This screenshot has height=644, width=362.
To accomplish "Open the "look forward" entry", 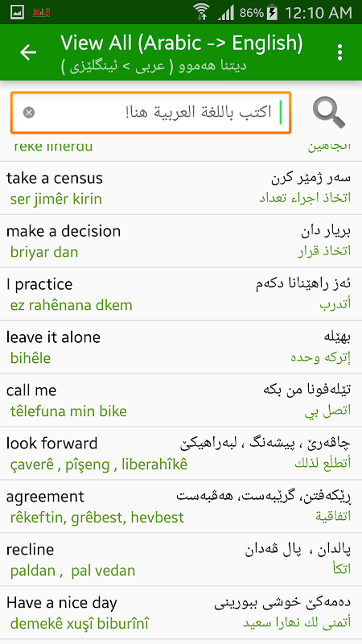I will pos(181,454).
